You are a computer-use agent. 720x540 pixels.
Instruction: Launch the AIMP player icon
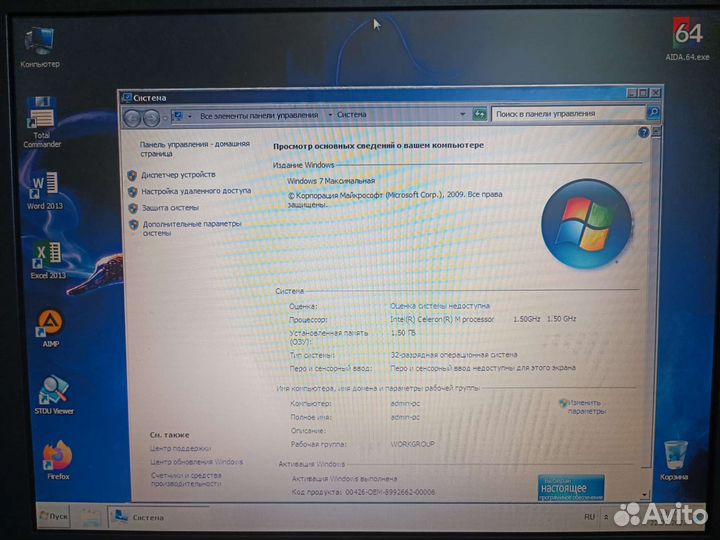coord(51,328)
